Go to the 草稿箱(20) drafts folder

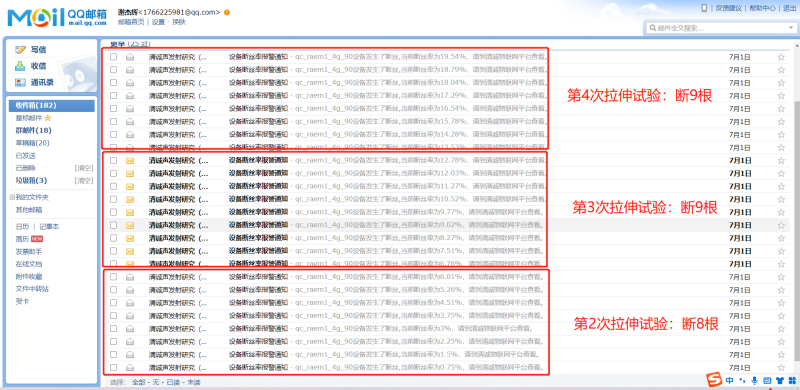pos(33,143)
